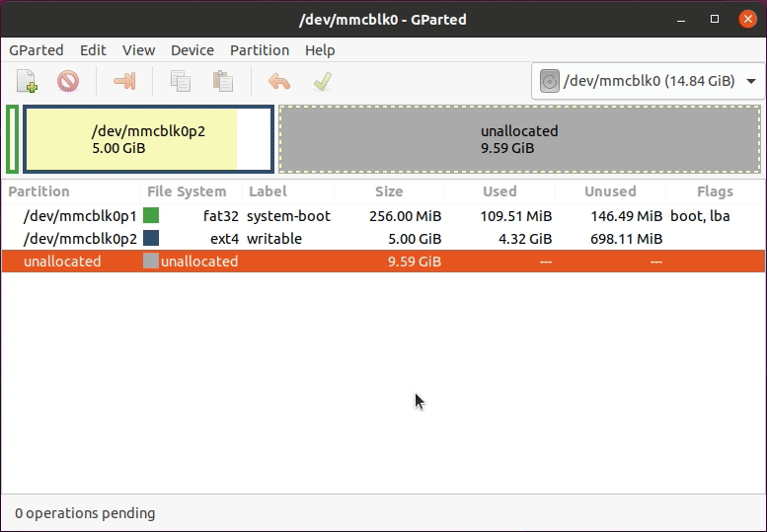The height and width of the screenshot is (532, 767).
Task: Click the Apply all operations checkmark
Action: [x=323, y=81]
